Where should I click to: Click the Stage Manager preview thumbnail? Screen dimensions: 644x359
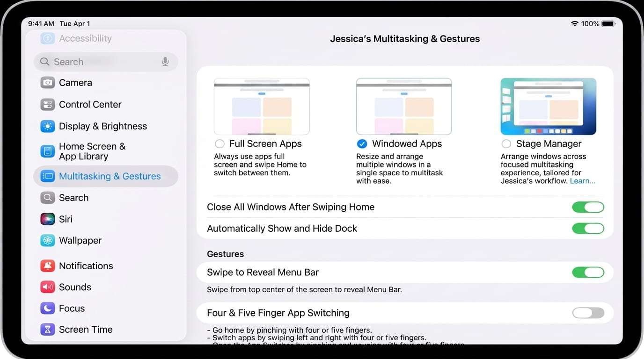(x=549, y=107)
